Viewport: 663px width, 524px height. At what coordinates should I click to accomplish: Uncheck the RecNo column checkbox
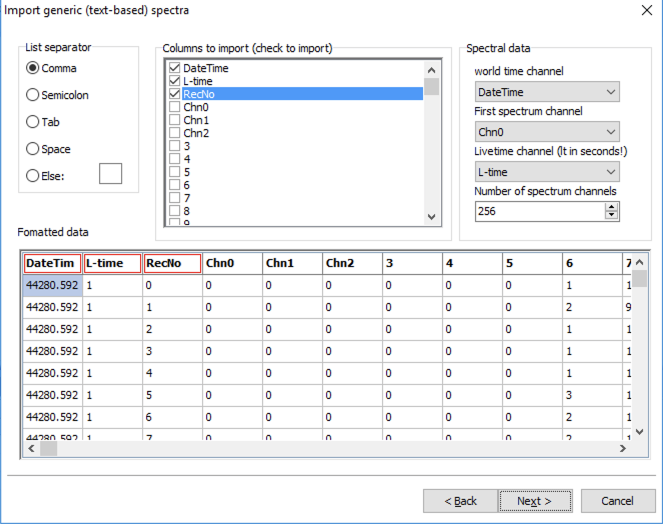coord(175,94)
